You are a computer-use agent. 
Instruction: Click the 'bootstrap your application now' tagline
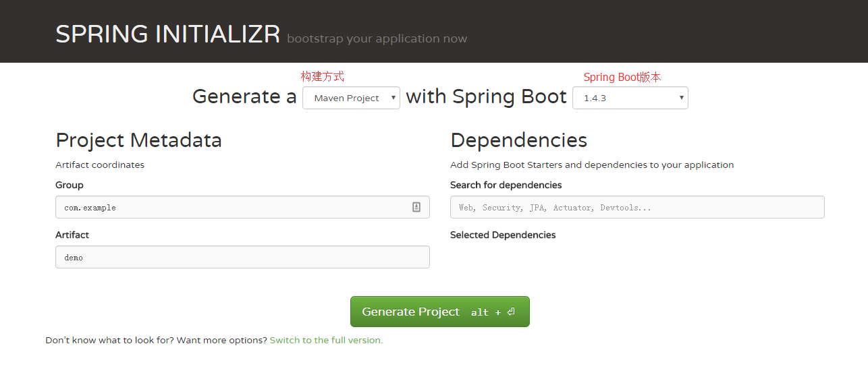[377, 39]
